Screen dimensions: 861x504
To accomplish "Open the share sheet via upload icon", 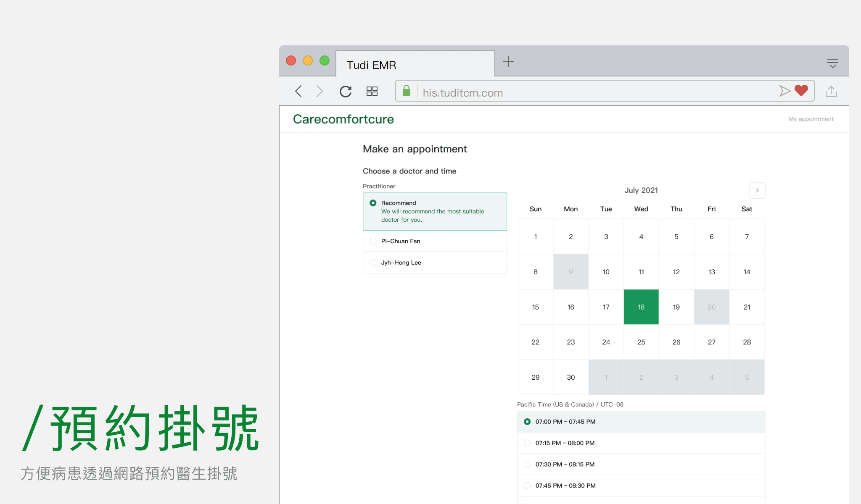I will point(831,91).
